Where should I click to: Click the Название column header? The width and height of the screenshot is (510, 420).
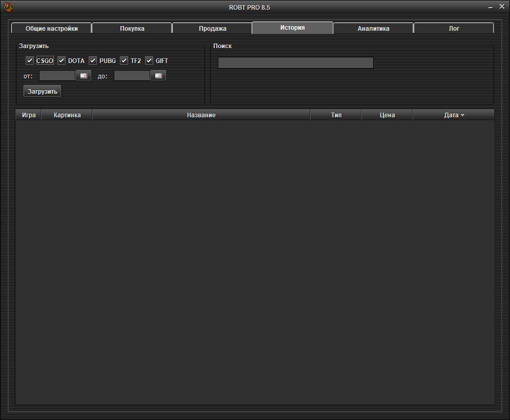tap(201, 115)
